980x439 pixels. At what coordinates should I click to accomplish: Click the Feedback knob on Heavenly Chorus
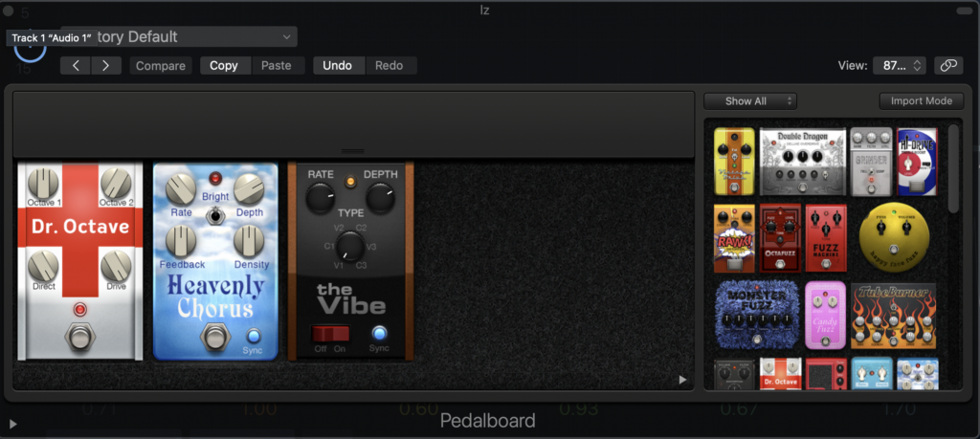181,242
